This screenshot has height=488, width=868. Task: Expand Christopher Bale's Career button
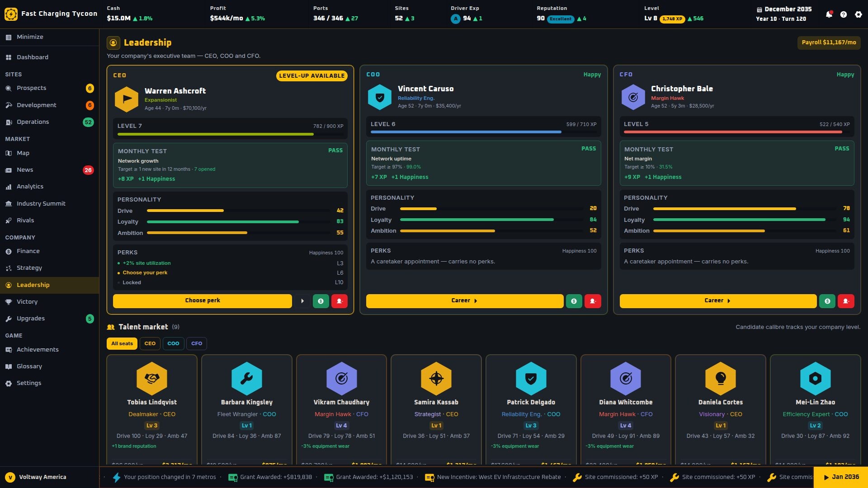tap(718, 301)
